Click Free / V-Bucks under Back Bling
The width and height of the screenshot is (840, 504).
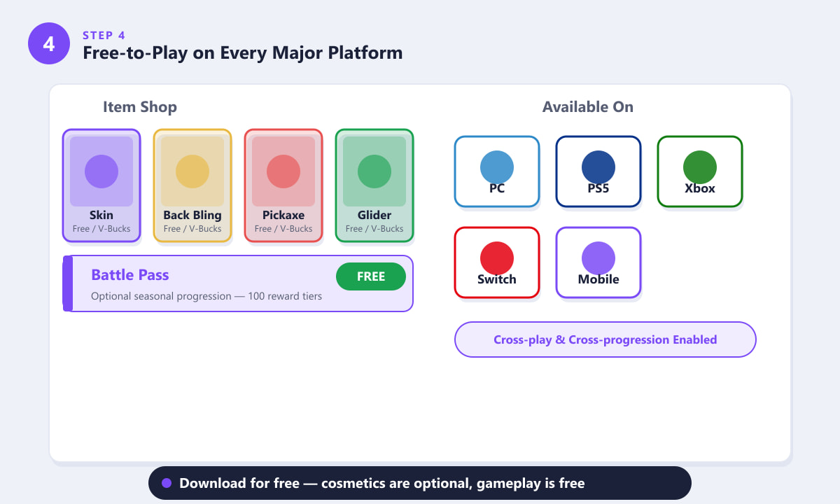(x=192, y=229)
